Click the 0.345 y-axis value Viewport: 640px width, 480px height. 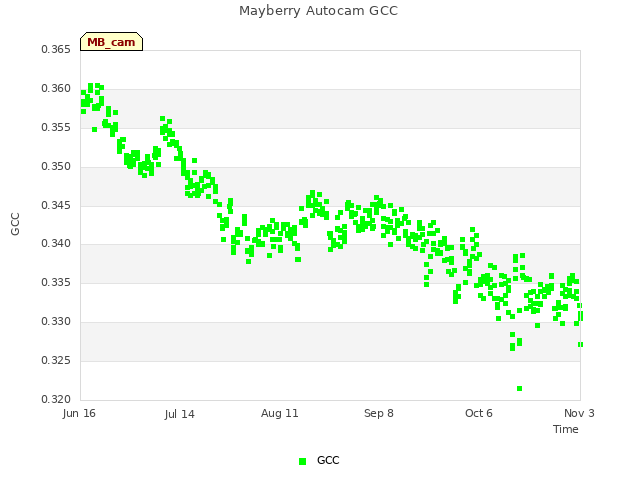[x=56, y=205]
